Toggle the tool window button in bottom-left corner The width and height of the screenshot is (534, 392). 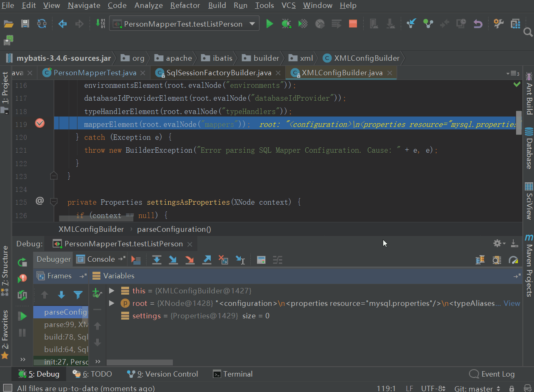[x=7, y=388]
